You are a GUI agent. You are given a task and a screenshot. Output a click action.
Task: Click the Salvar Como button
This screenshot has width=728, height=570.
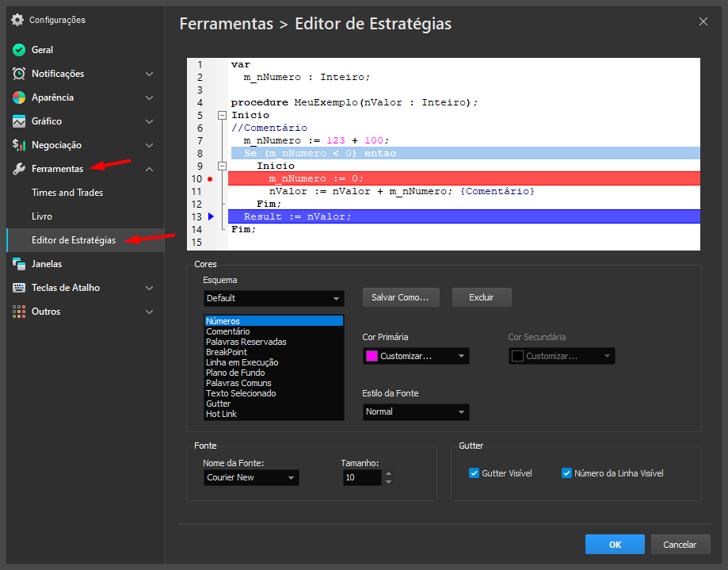pyautogui.click(x=400, y=297)
